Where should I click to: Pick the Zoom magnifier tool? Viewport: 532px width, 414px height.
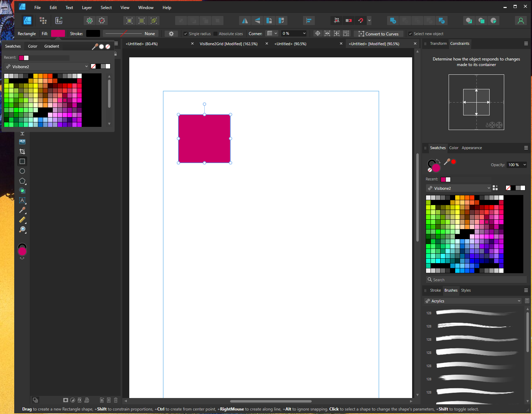(x=22, y=229)
